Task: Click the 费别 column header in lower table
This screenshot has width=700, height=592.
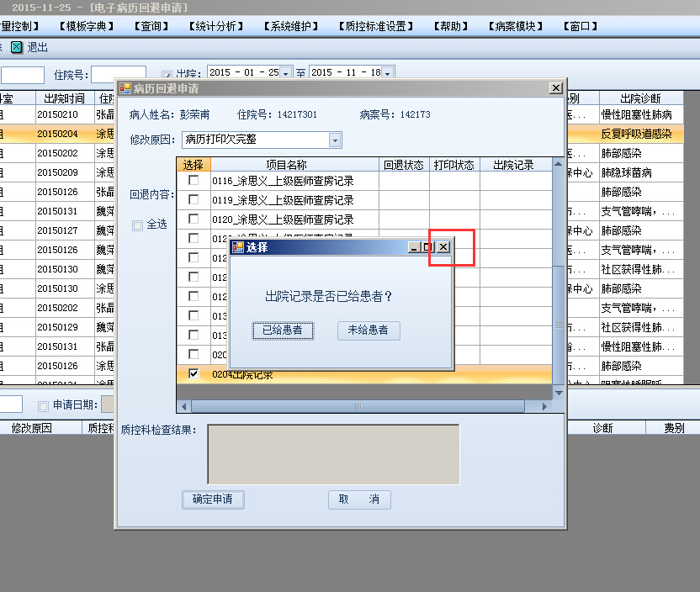Action: point(674,428)
